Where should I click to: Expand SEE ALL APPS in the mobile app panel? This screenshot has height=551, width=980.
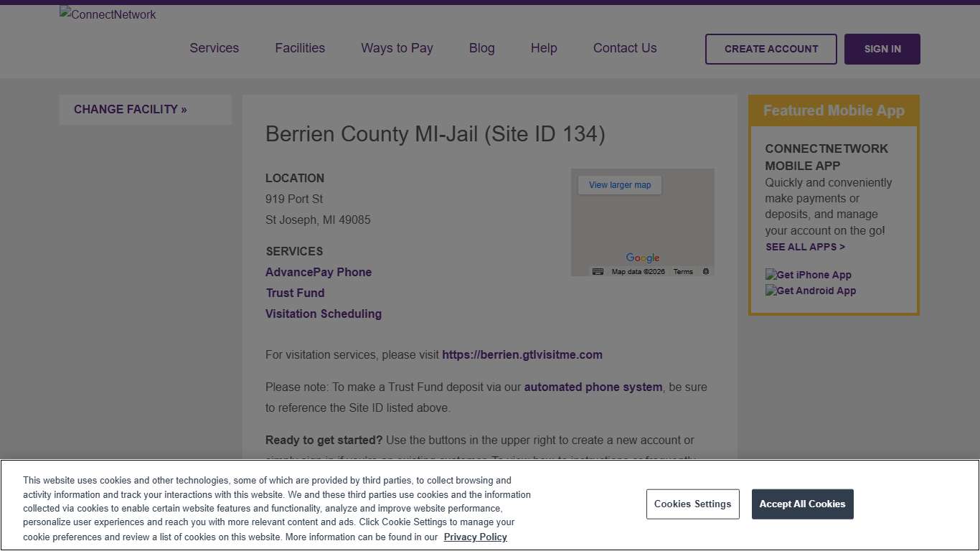coord(805,247)
